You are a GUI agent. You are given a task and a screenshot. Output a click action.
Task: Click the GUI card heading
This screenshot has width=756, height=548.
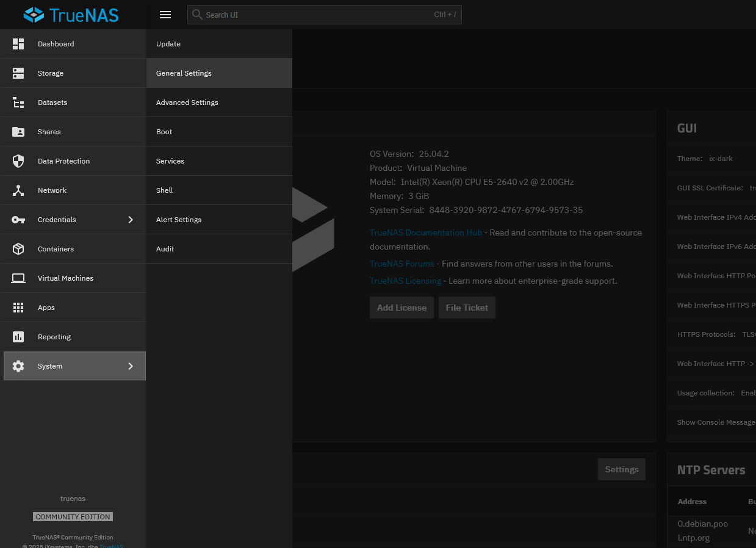pos(687,128)
